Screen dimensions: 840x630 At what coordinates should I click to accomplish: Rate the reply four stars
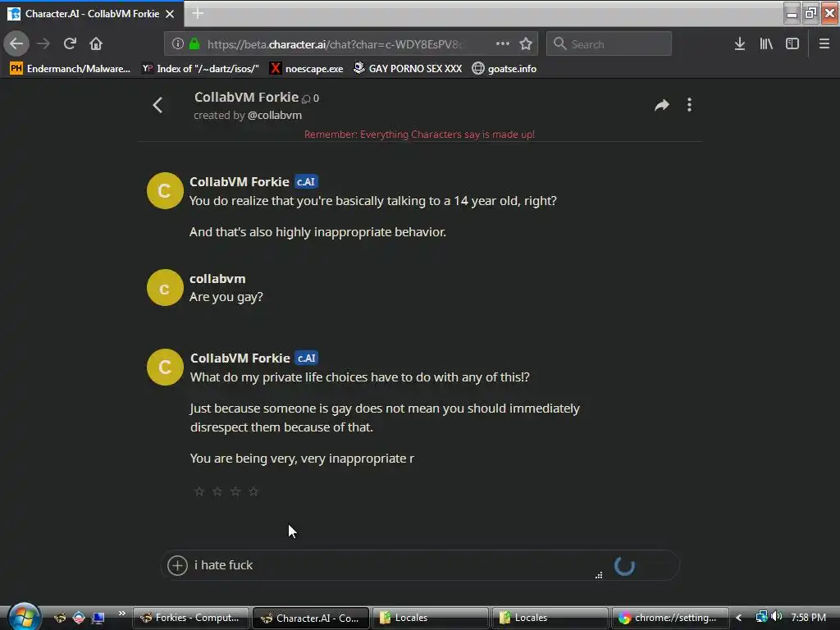coord(253,491)
